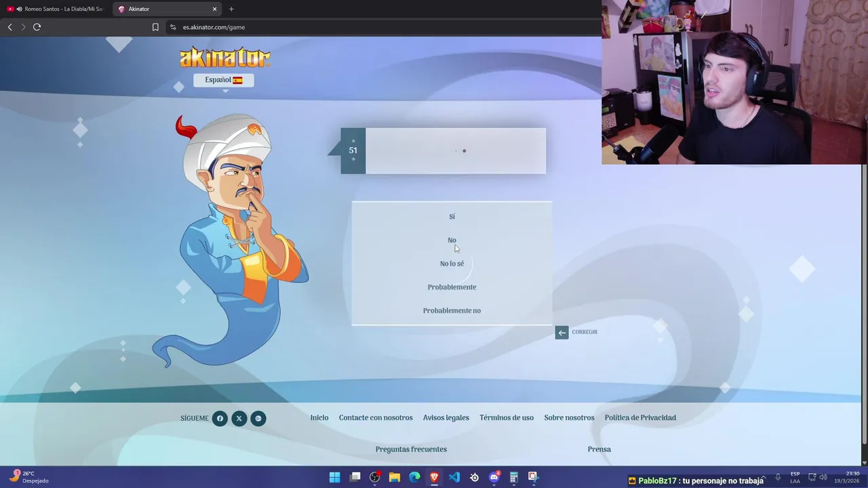This screenshot has height=488, width=868.
Task: Open Snipping Tool from taskbar
Action: [x=533, y=477]
